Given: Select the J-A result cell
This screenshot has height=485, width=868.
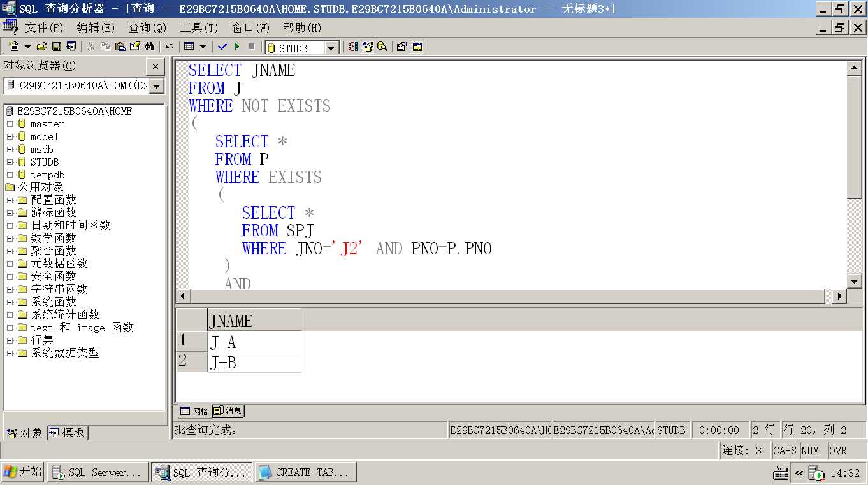Looking at the screenshot, I should [x=254, y=342].
